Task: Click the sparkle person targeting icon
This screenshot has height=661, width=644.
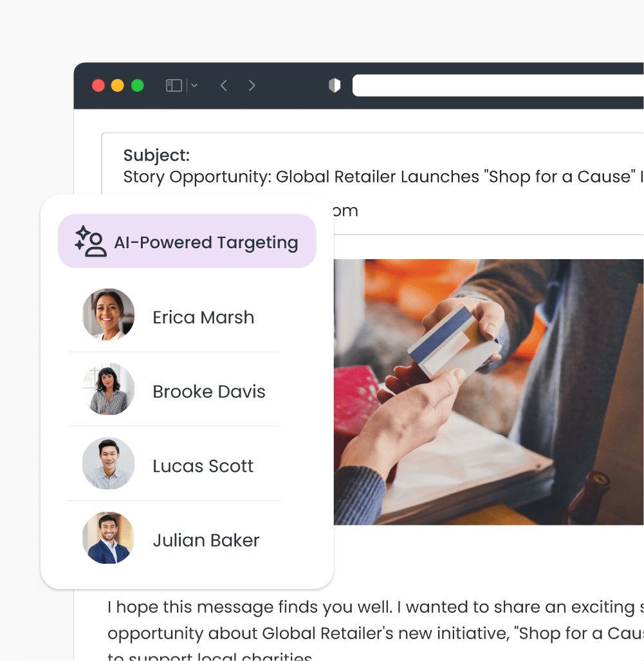Action: [x=90, y=241]
